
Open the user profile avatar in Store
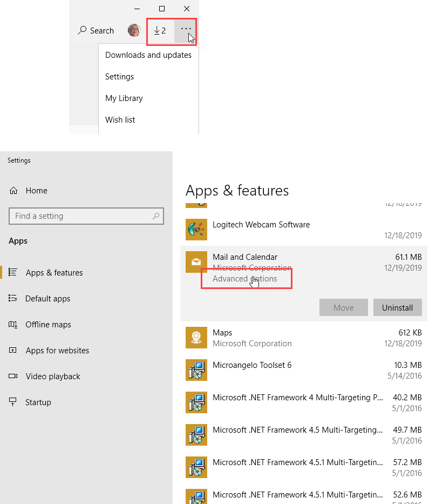134,30
